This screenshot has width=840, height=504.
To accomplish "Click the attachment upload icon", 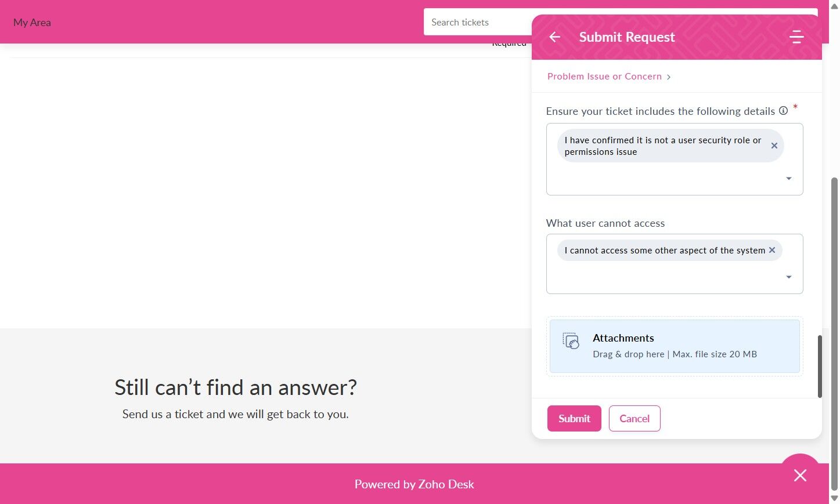I will [571, 341].
